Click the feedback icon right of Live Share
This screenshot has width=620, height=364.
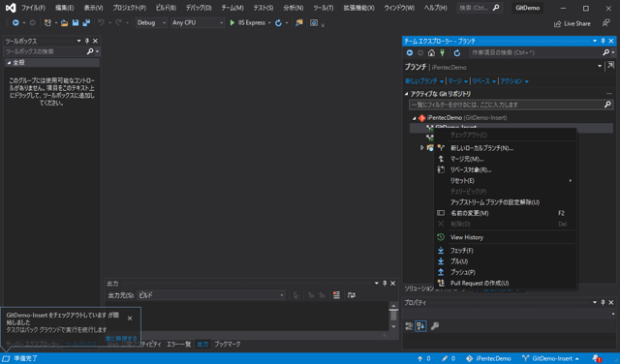(x=605, y=23)
